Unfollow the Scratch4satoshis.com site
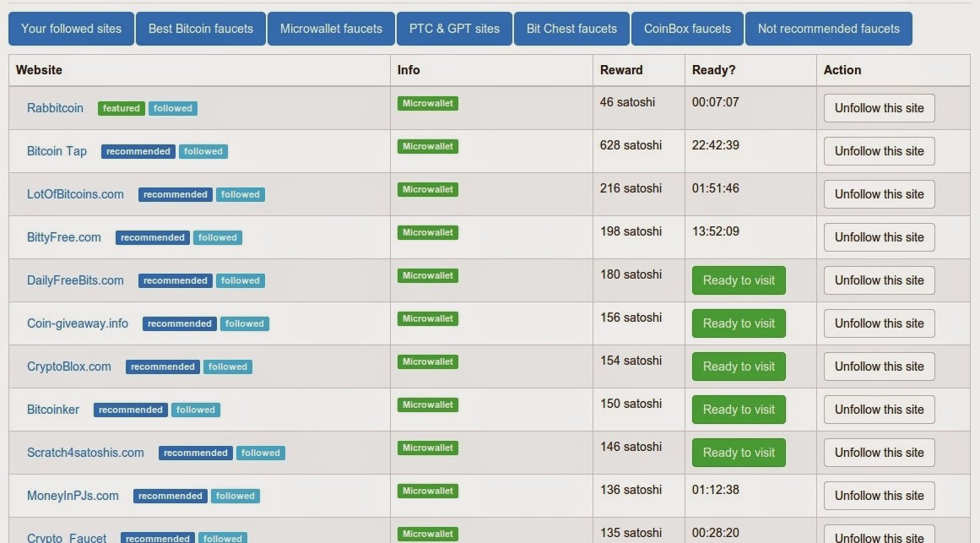The image size is (980, 543). (880, 453)
